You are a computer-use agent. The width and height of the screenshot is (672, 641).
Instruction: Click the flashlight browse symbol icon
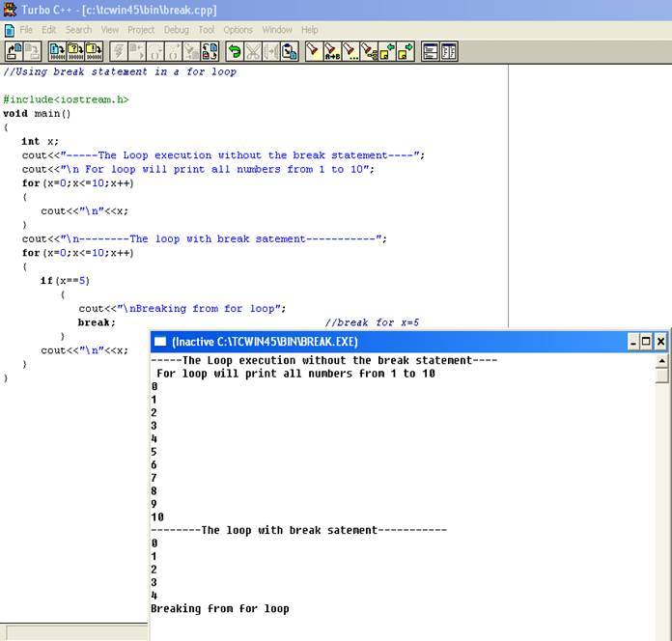pyautogui.click(x=369, y=51)
